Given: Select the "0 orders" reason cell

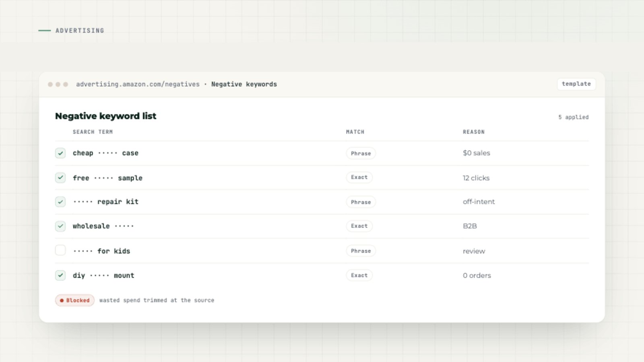Looking at the screenshot, I should click(477, 276).
